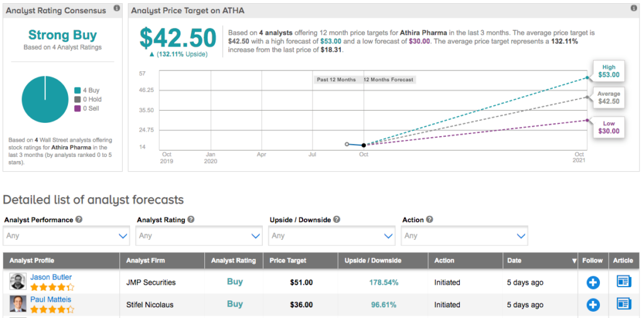Screen dimensions: 644x318
Task: Open article icon for Jason Butler's rating
Action: click(x=624, y=282)
